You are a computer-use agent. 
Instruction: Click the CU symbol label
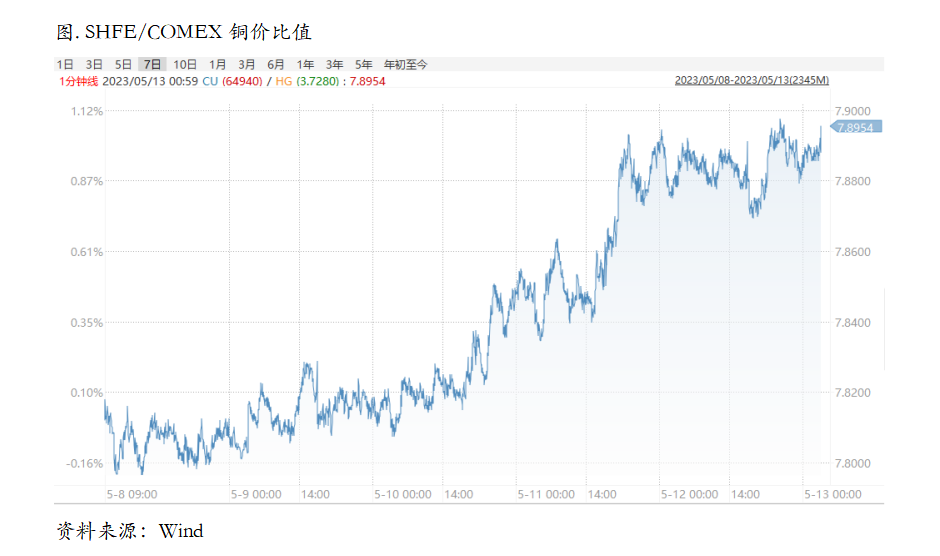pos(210,81)
